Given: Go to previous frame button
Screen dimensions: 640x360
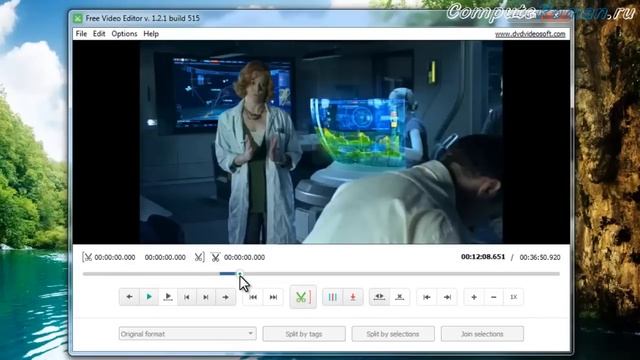Looking at the screenshot, I should 187,297.
